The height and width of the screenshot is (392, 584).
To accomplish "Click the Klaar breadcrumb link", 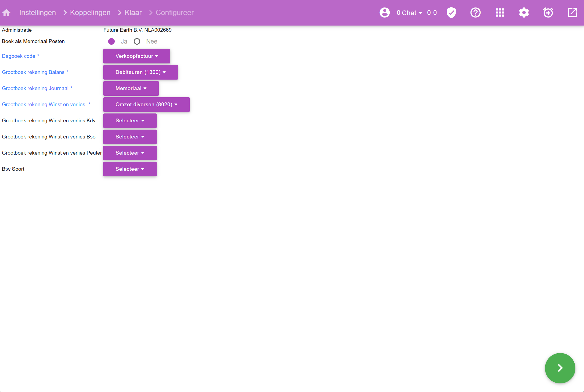I will coord(133,13).
